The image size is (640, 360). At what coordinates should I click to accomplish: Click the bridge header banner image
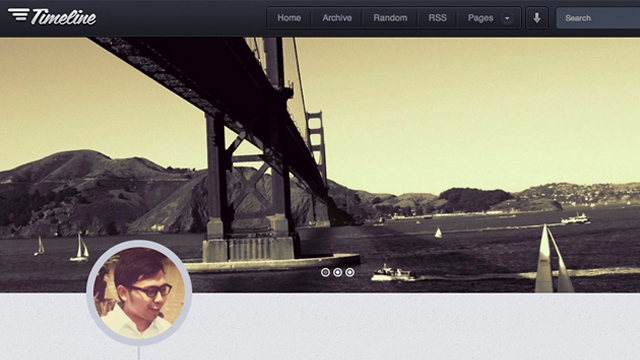[320, 165]
